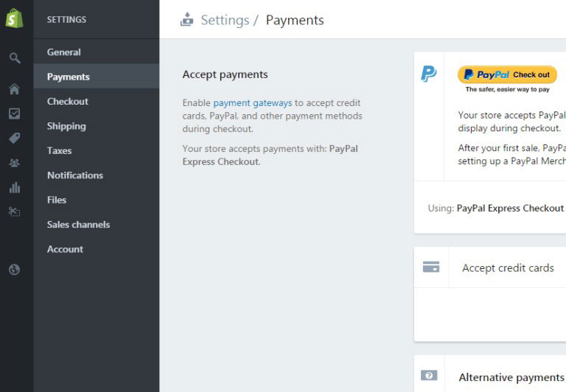Image resolution: width=566 pixels, height=392 pixels.
Task: Open the General settings menu item
Action: 97,52
